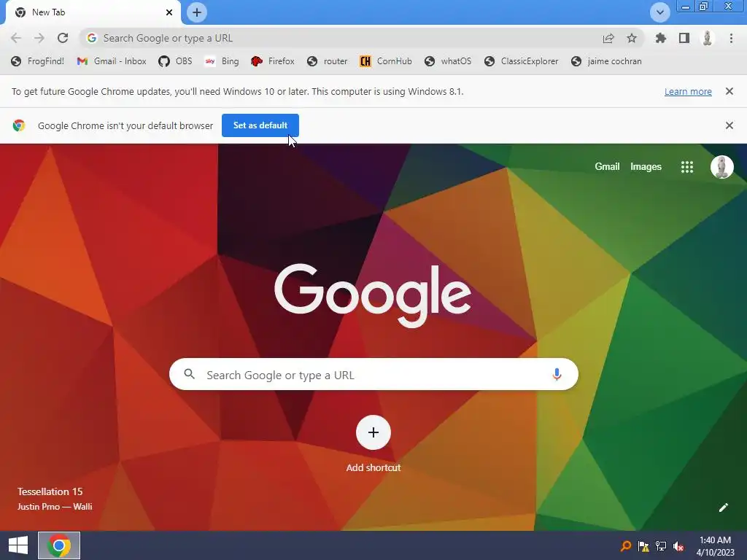Screen dimensions: 747x560
Task: Reload the current page
Action: point(63,38)
